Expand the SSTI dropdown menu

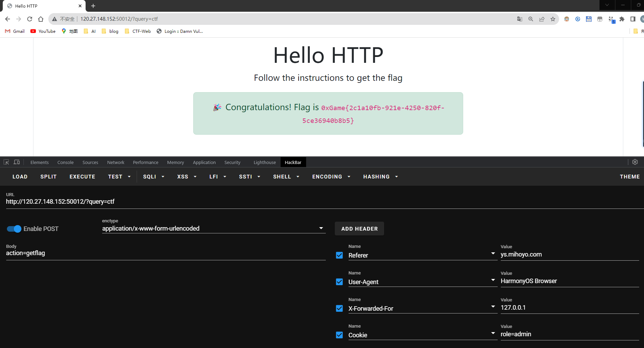[250, 176]
